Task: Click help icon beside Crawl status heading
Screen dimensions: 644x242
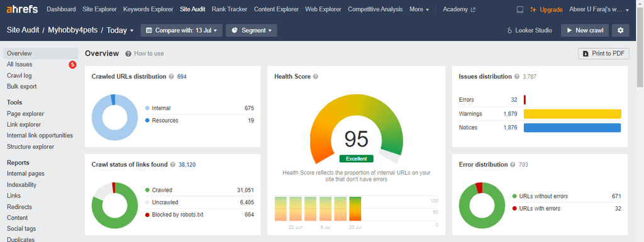Action: (172, 165)
